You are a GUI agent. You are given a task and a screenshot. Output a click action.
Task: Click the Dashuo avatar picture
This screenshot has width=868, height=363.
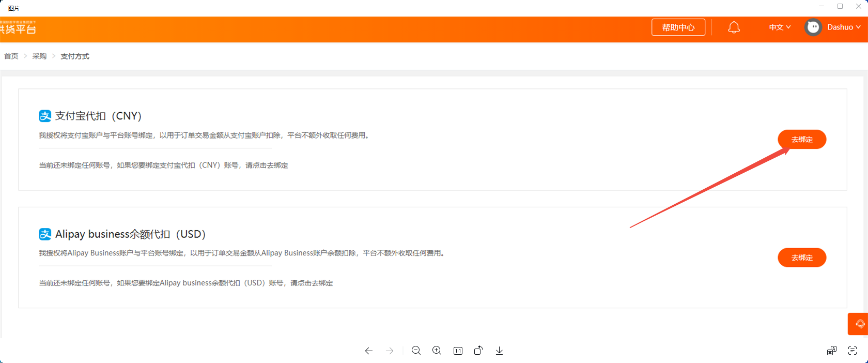pos(813,27)
